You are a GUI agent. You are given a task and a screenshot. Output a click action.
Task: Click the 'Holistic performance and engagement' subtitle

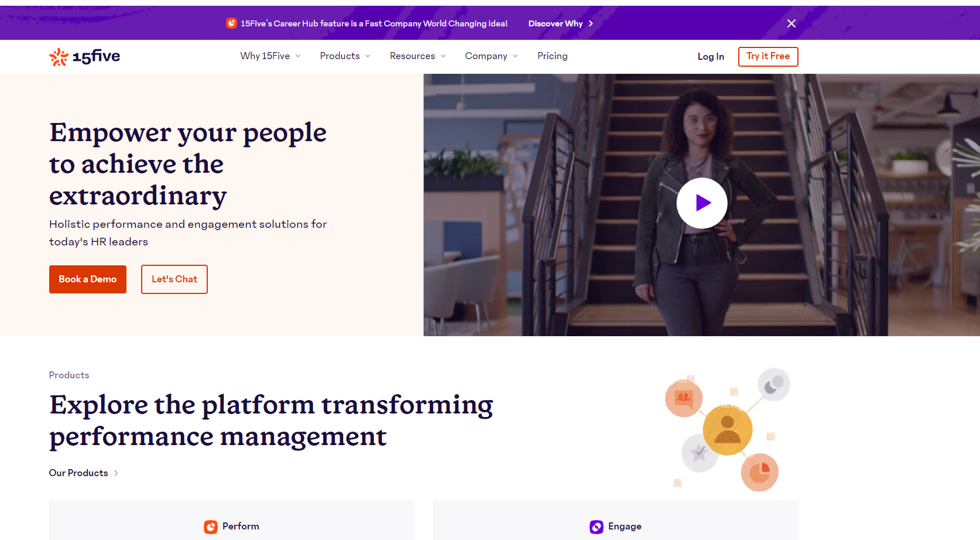click(x=188, y=233)
